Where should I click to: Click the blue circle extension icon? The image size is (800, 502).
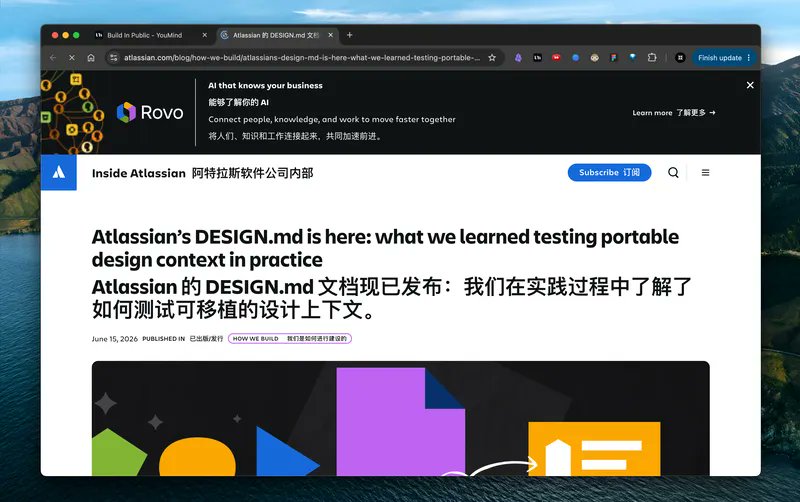point(576,58)
